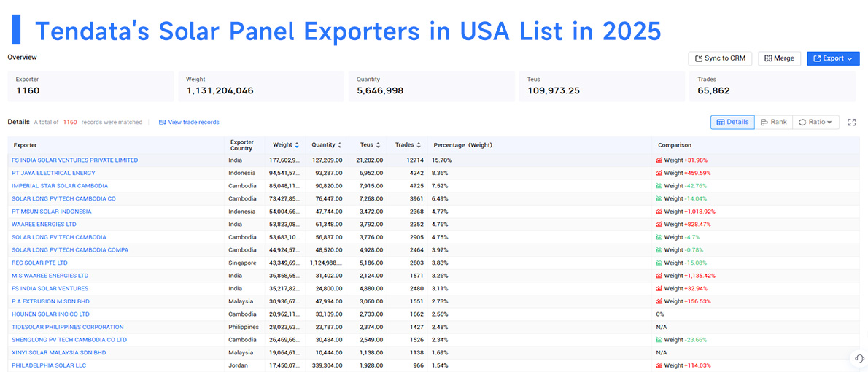Sort by the Teus column arrows
This screenshot has width=868, height=372.
tap(378, 145)
